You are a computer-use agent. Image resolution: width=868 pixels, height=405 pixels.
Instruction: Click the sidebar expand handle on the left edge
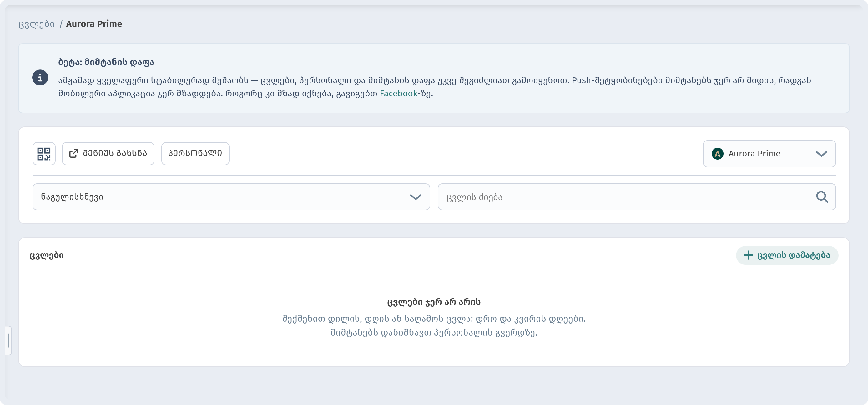pos(8,341)
